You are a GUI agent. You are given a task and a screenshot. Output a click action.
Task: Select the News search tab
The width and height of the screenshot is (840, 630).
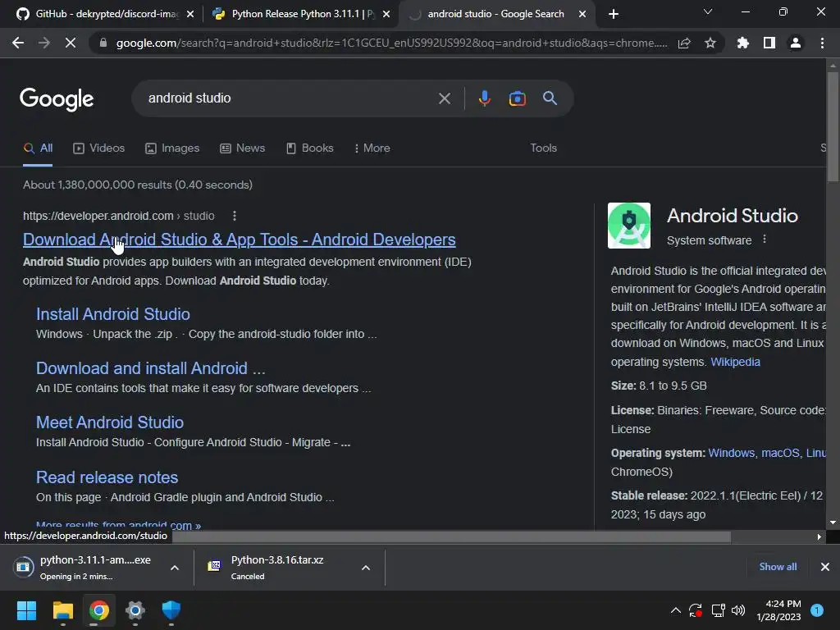tap(242, 148)
